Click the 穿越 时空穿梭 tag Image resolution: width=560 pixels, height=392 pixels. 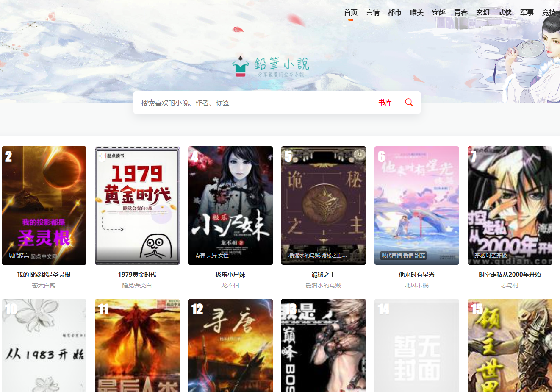point(491,256)
